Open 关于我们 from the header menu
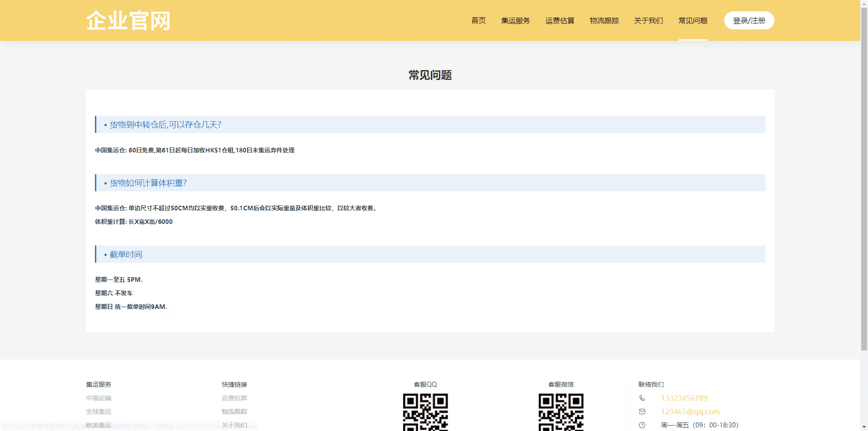 point(648,20)
